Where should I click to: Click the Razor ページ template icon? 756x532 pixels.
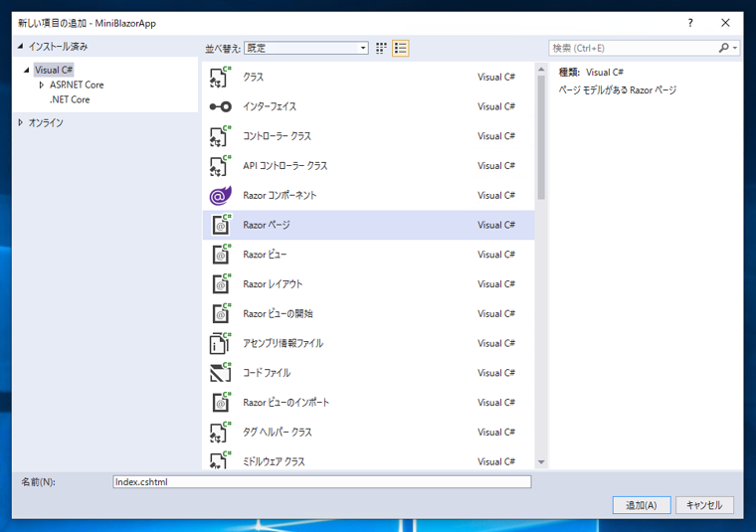[221, 225]
